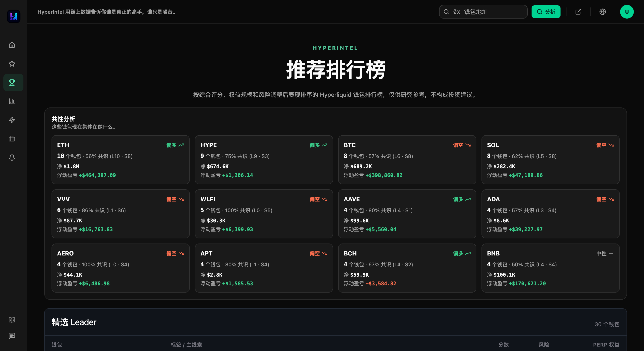This screenshot has width=644, height=351.
Task: Click BNB floating PnL +$170,621.20
Action: [527, 284]
